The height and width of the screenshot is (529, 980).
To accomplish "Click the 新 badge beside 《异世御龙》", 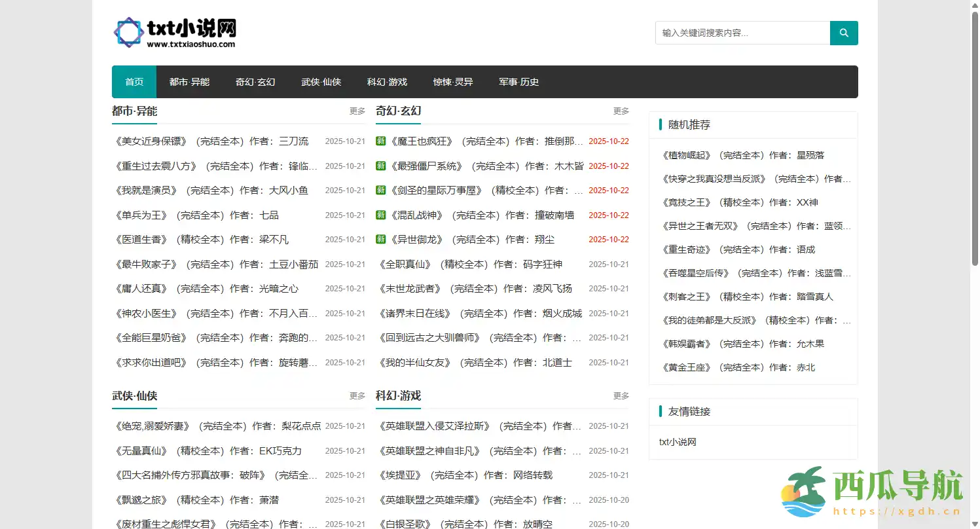I will [x=380, y=240].
